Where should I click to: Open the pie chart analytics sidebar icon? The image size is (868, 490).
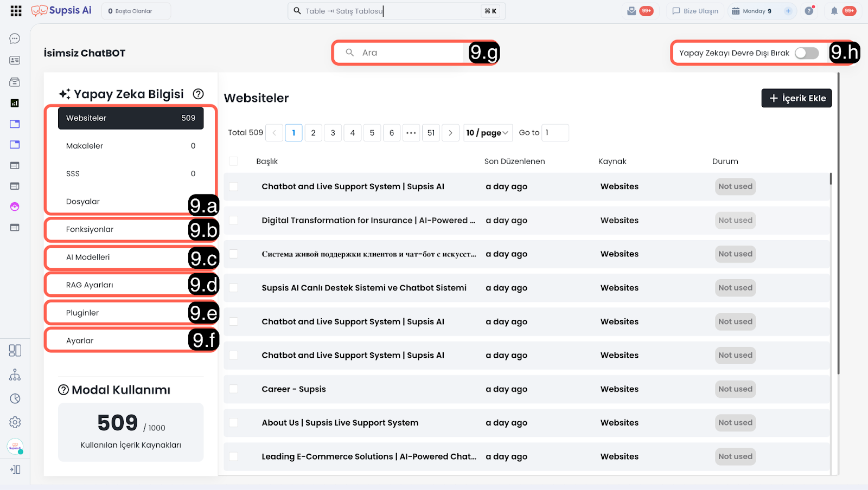tap(15, 398)
